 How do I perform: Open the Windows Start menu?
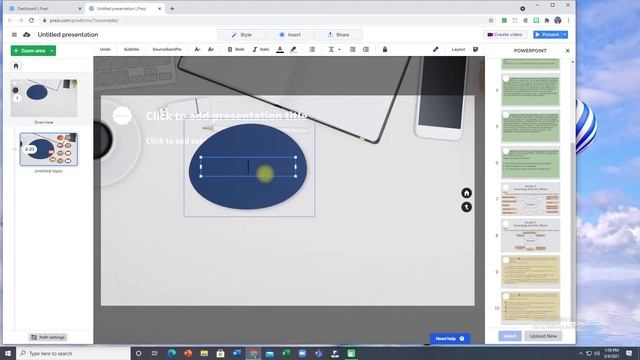(8, 353)
